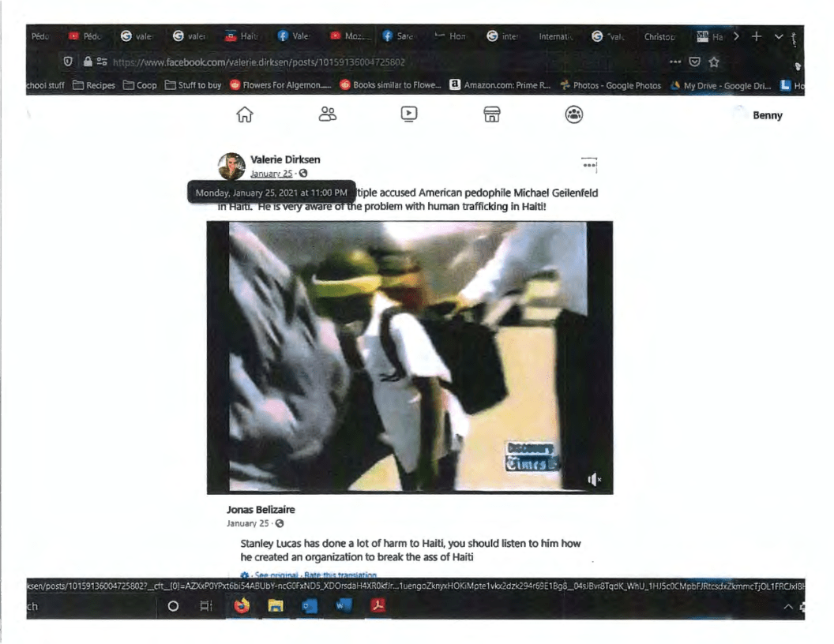
Task: Open the post options three-dot menu
Action: [589, 163]
